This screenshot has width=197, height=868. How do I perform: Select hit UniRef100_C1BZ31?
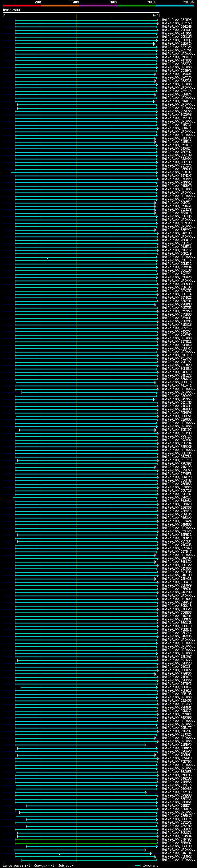(x=176, y=125)
